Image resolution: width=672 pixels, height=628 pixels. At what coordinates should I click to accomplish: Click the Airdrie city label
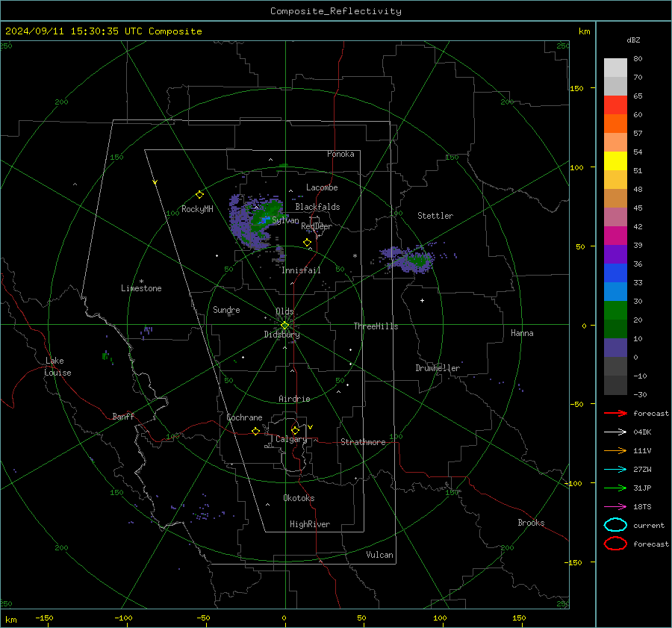coord(294,399)
